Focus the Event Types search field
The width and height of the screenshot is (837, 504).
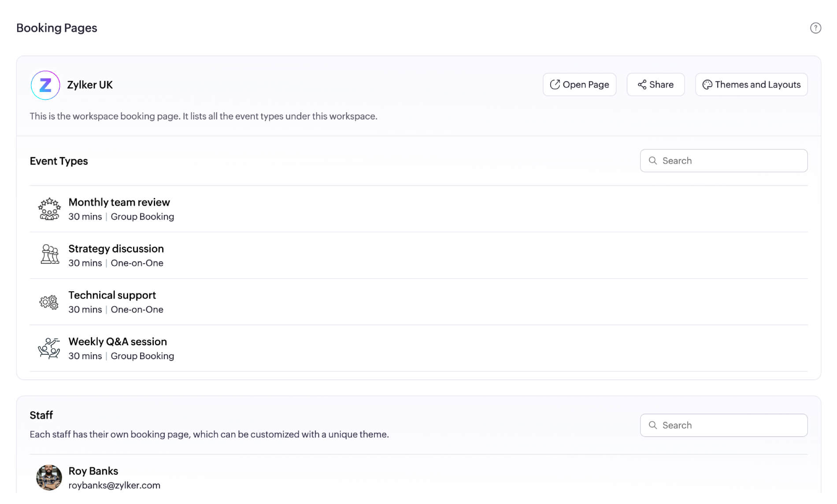click(723, 161)
